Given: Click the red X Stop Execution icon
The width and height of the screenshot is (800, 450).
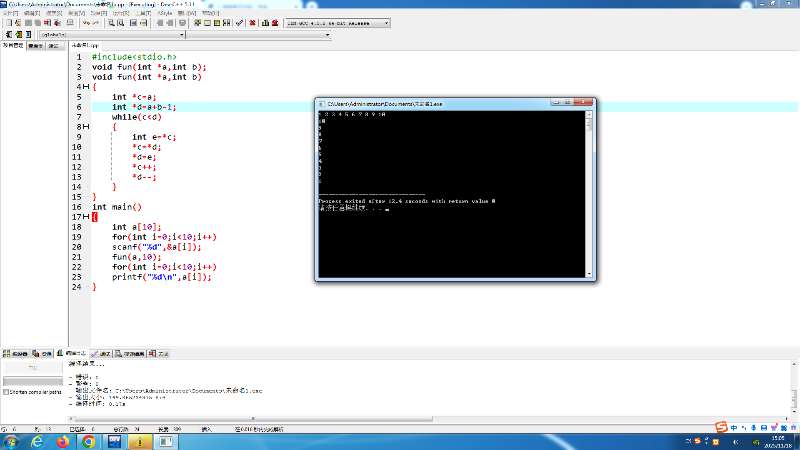Looking at the screenshot, I should pos(252,23).
